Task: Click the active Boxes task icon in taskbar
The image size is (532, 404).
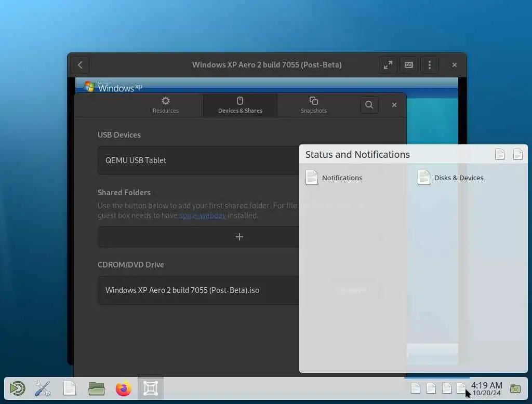Action: tap(151, 388)
